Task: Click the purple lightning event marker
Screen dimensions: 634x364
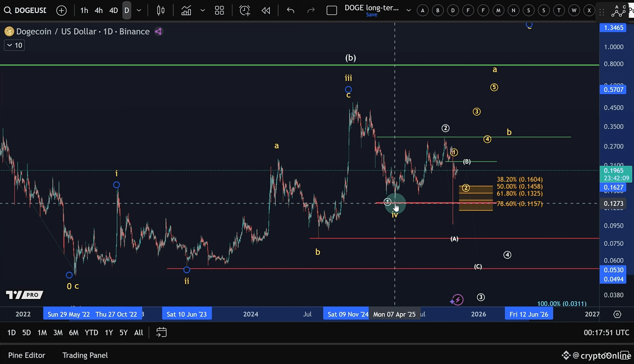Action: (x=458, y=300)
